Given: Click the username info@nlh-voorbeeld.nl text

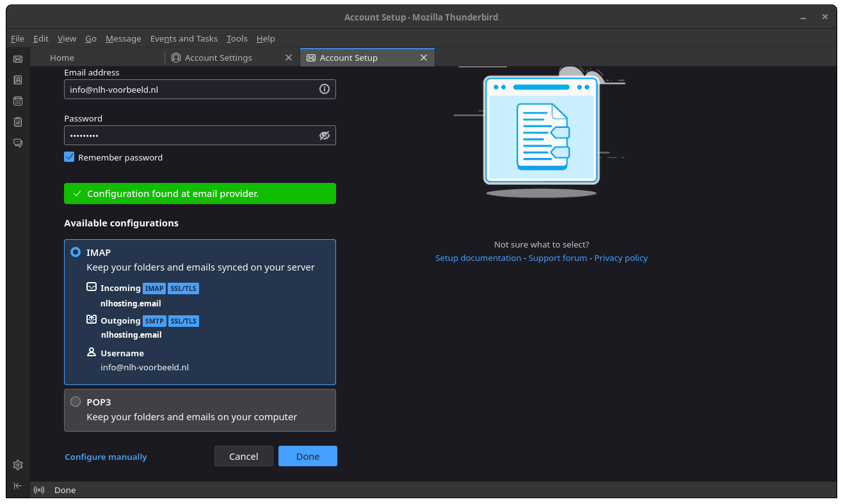Looking at the screenshot, I should pyautogui.click(x=145, y=367).
